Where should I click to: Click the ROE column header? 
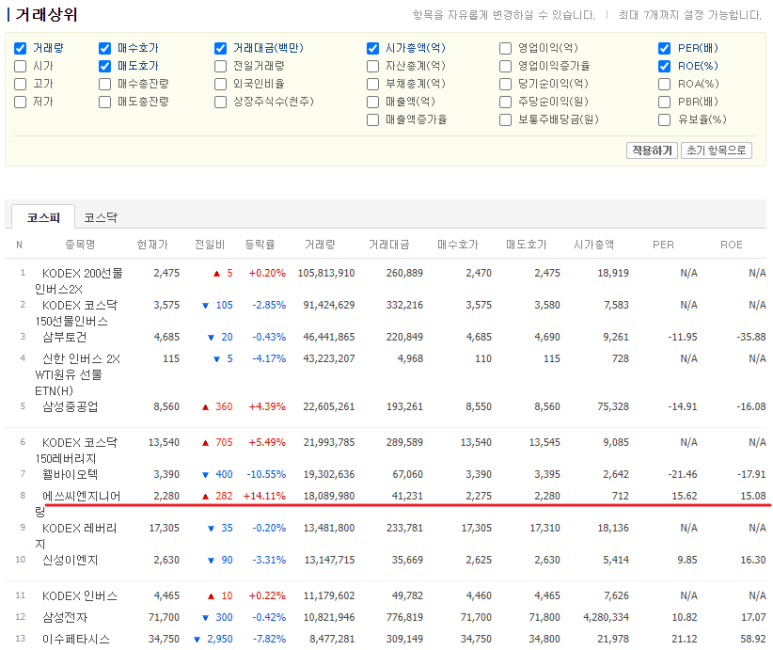(731, 245)
